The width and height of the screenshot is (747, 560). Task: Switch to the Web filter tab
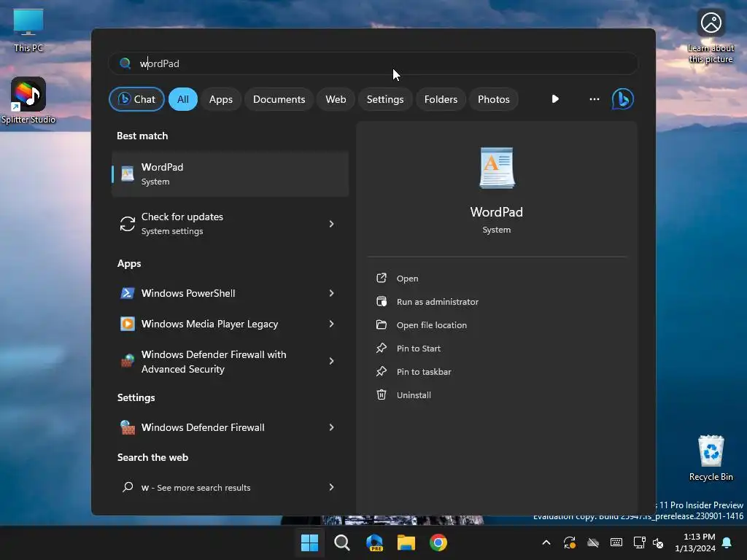(x=336, y=99)
